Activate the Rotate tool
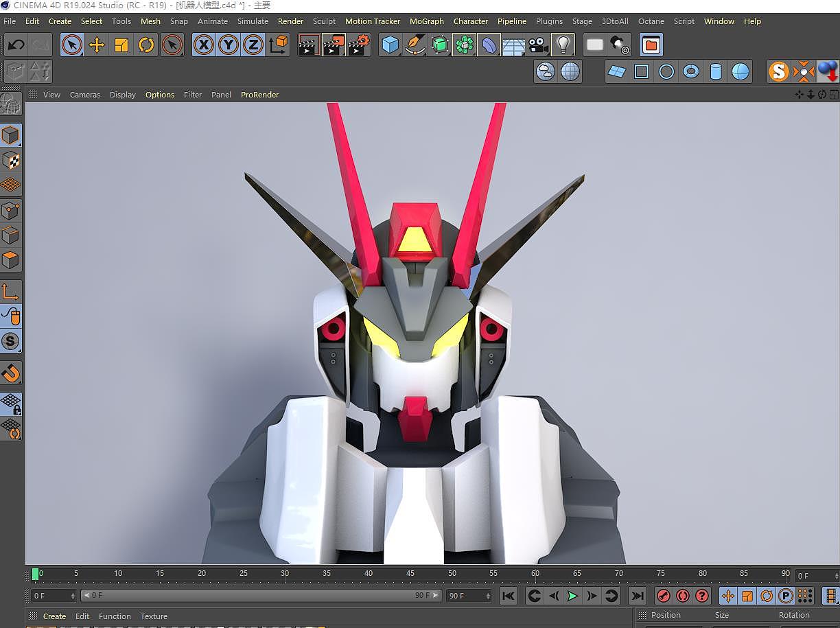The image size is (840, 628). 146,46
